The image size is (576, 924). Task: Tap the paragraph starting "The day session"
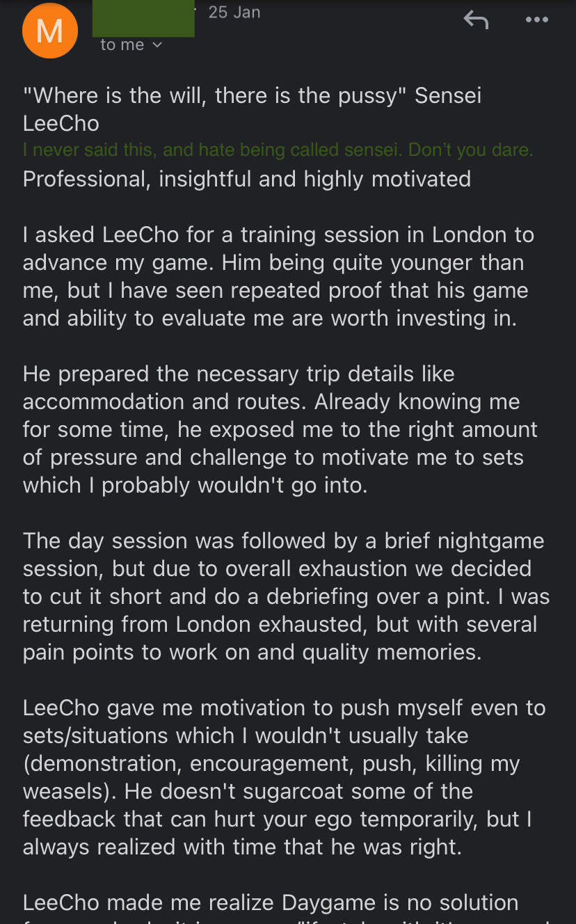[x=285, y=596]
